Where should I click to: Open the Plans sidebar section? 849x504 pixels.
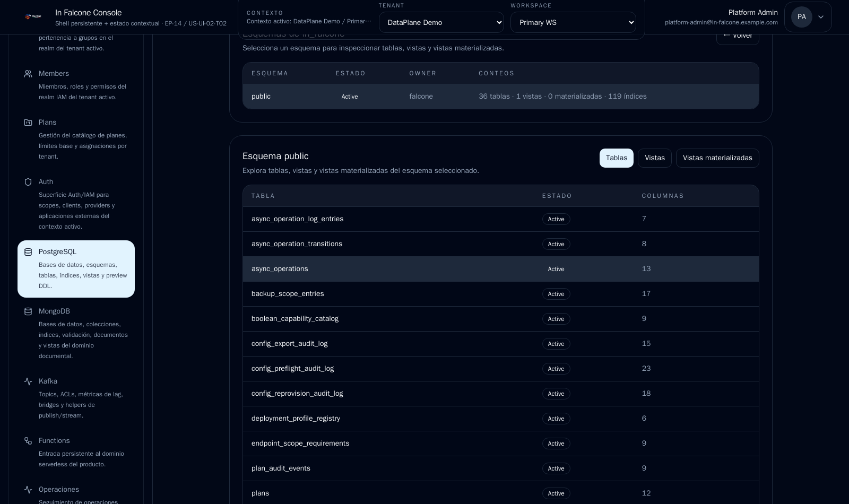76,140
